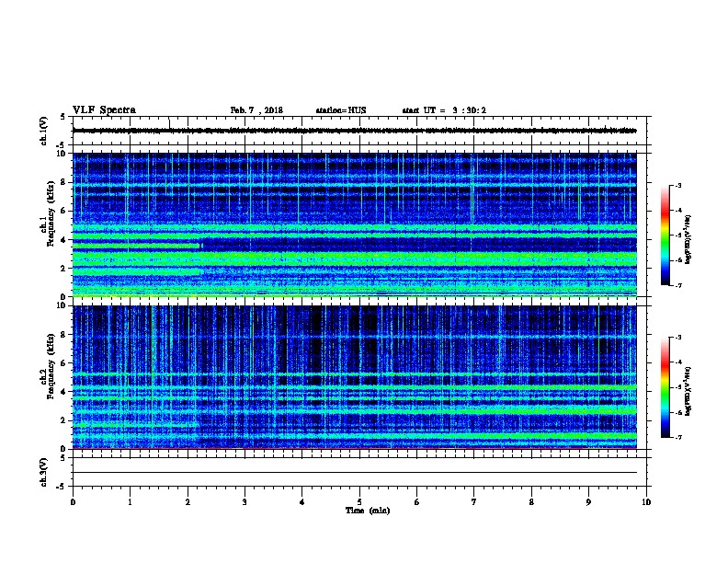
Task: Click the "-7" label on ch.2 colorbar
Action: click(677, 437)
